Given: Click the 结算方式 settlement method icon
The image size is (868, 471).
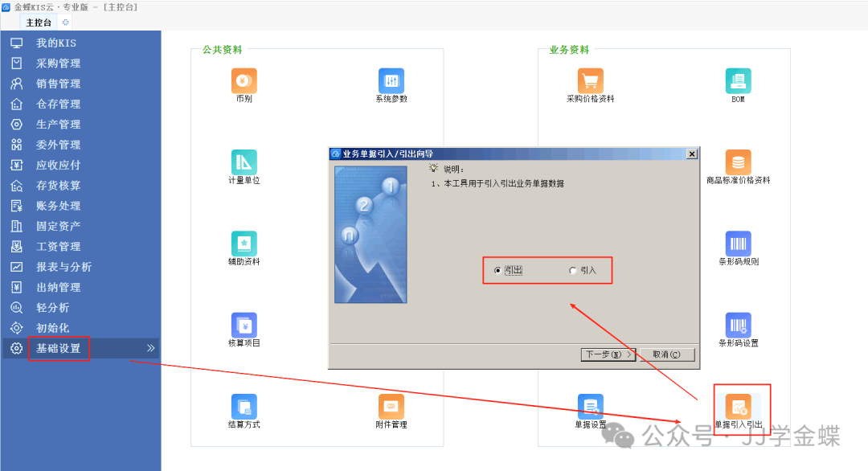Looking at the screenshot, I should (244, 407).
